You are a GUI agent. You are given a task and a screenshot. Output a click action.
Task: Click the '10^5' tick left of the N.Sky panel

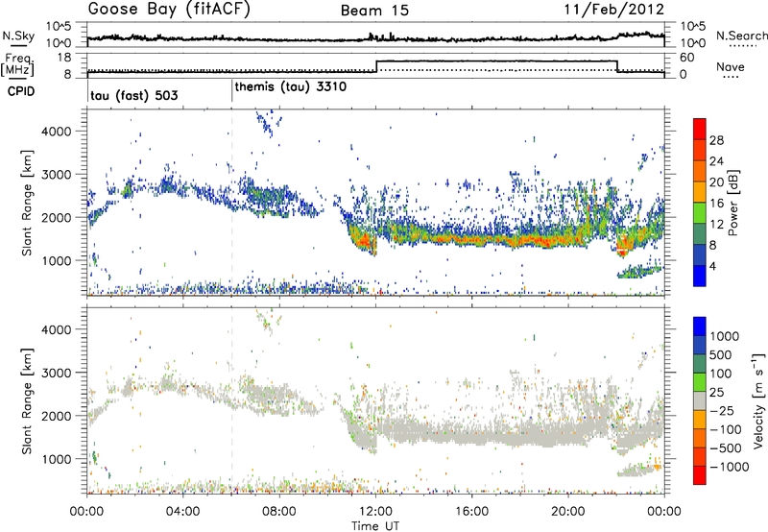[59, 26]
